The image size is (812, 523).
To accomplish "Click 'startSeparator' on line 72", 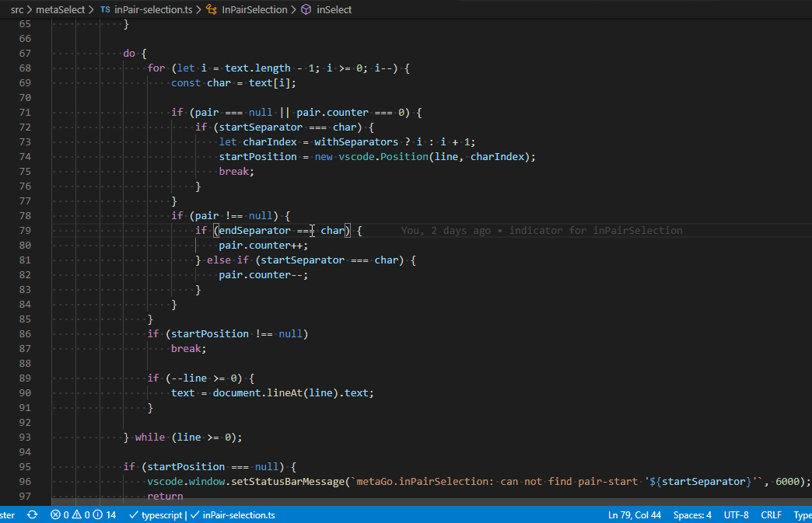I will coord(261,127).
